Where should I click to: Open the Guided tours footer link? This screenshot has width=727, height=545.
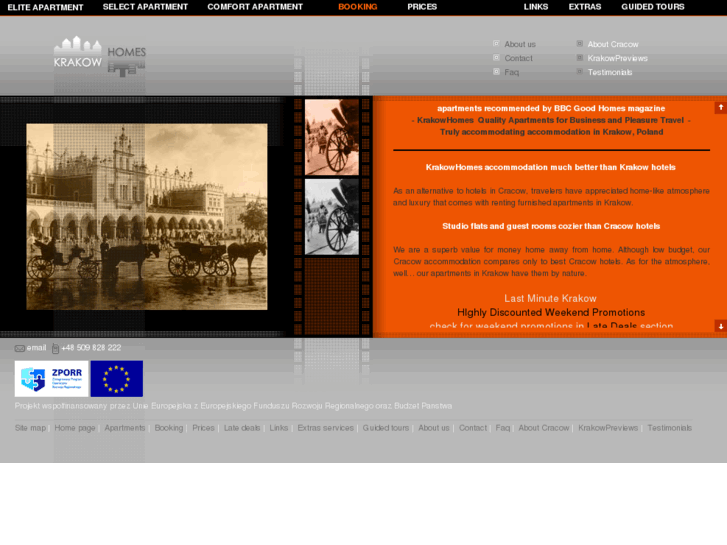coord(386,428)
